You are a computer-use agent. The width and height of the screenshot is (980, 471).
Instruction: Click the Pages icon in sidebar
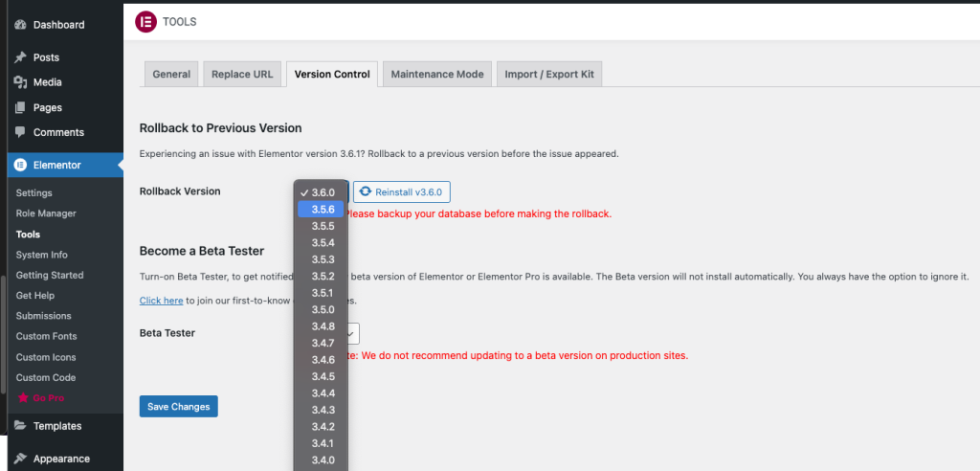pyautogui.click(x=20, y=108)
